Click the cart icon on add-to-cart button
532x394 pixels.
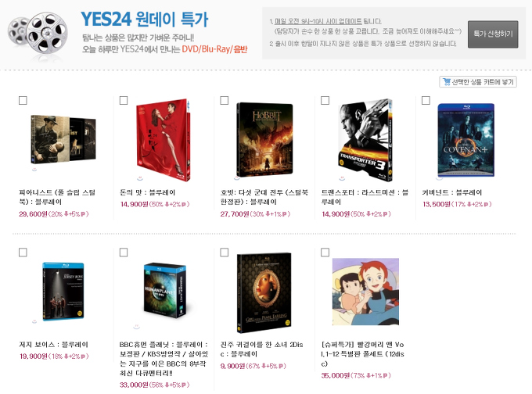(x=447, y=82)
